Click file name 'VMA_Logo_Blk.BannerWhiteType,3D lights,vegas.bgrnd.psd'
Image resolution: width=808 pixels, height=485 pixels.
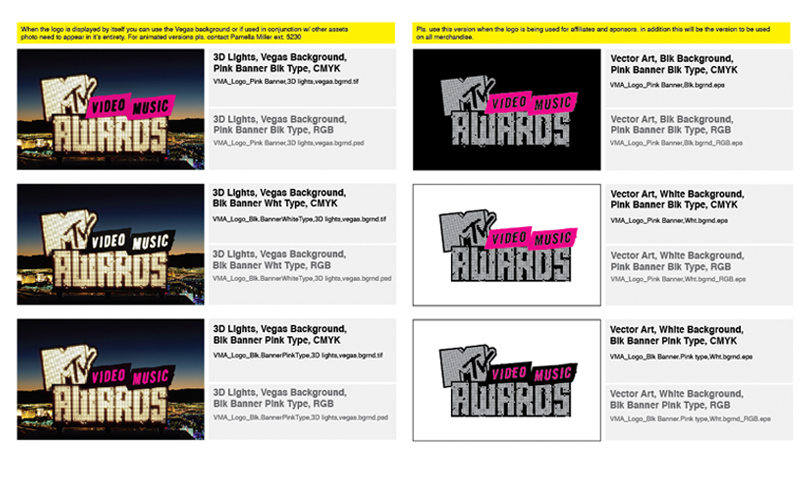click(302, 278)
